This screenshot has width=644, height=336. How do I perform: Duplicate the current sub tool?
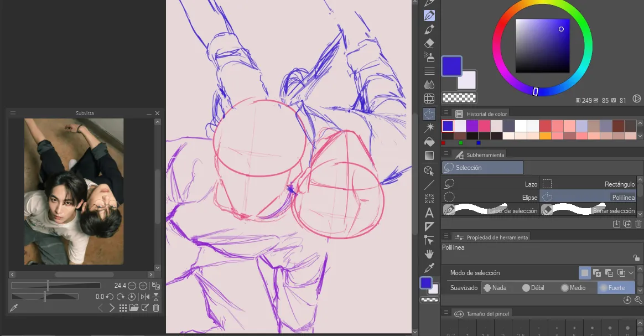(627, 224)
